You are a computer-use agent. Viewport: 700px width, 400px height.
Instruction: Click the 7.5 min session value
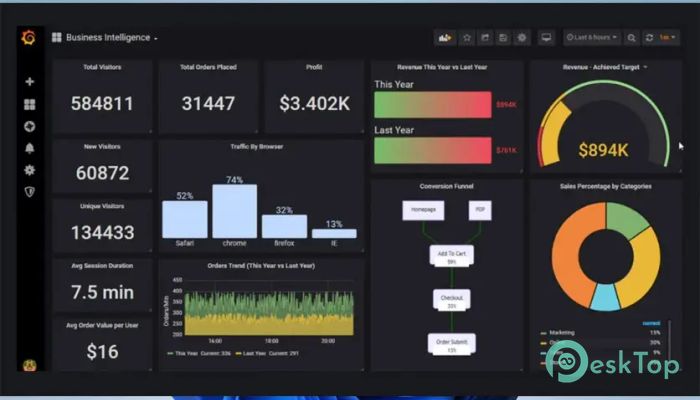coord(103,292)
